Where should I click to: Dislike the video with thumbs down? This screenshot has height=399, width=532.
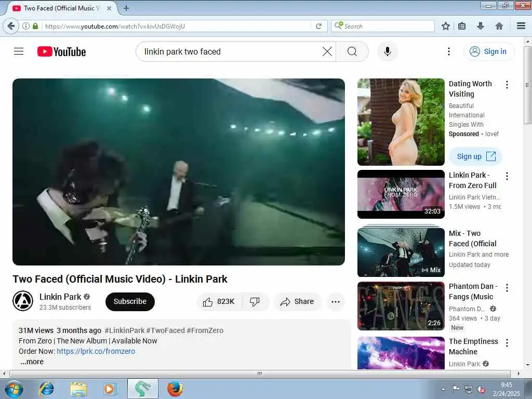click(x=255, y=302)
